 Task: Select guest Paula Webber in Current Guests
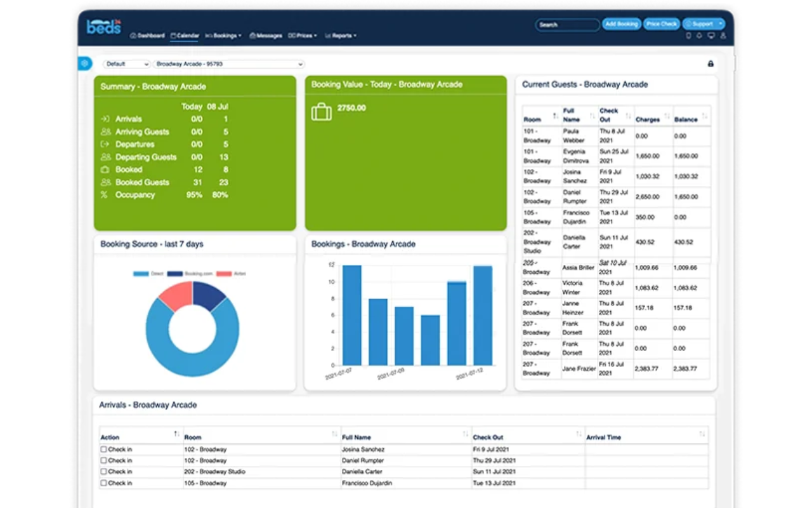pos(574,136)
